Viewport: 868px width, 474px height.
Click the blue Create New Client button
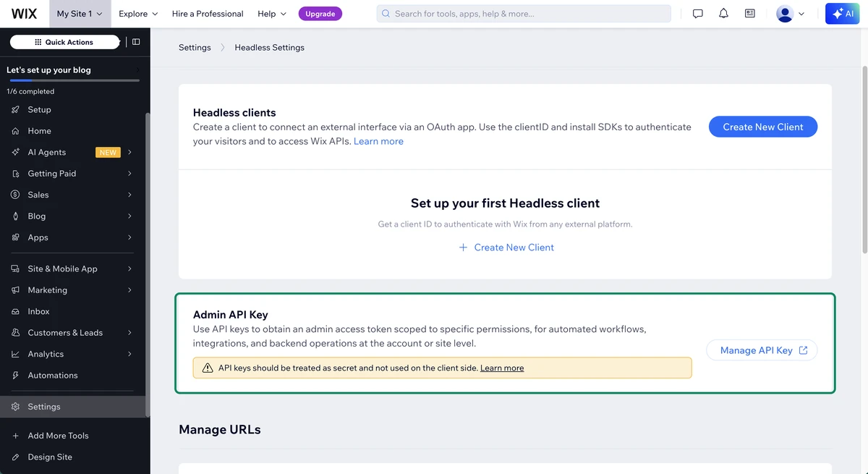pos(763,127)
